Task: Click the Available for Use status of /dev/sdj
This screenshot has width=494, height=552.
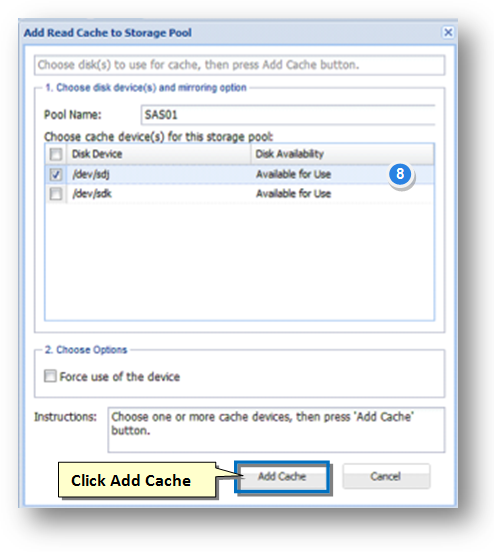Action: 293,174
